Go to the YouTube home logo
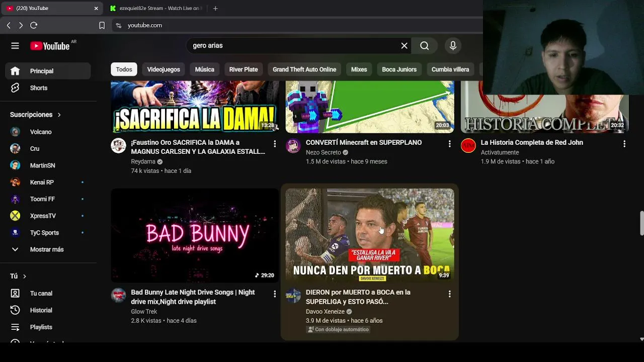The height and width of the screenshot is (362, 644). pos(50,46)
